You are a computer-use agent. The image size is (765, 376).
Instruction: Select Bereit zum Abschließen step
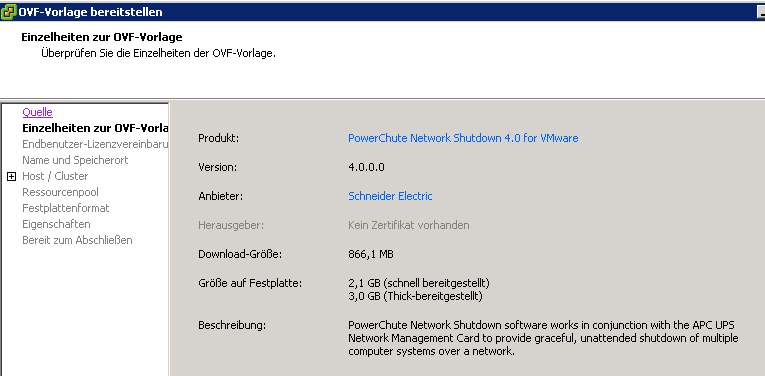pos(77,240)
